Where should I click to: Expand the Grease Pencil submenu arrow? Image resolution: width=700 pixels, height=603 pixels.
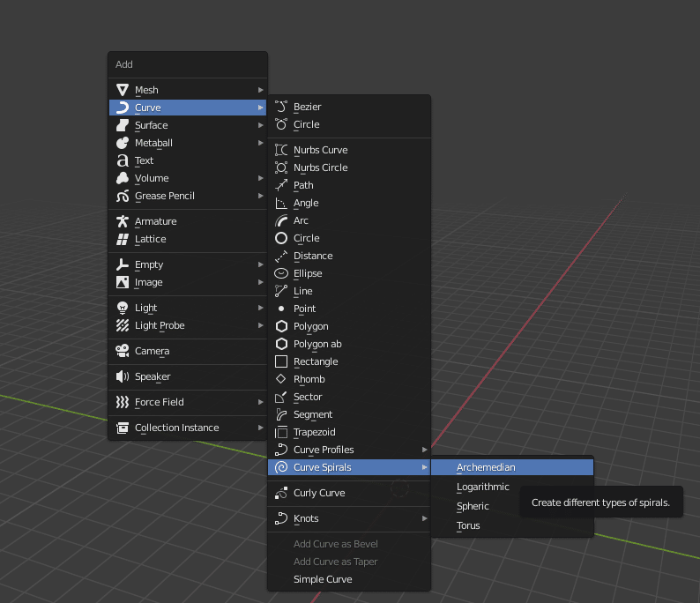261,196
